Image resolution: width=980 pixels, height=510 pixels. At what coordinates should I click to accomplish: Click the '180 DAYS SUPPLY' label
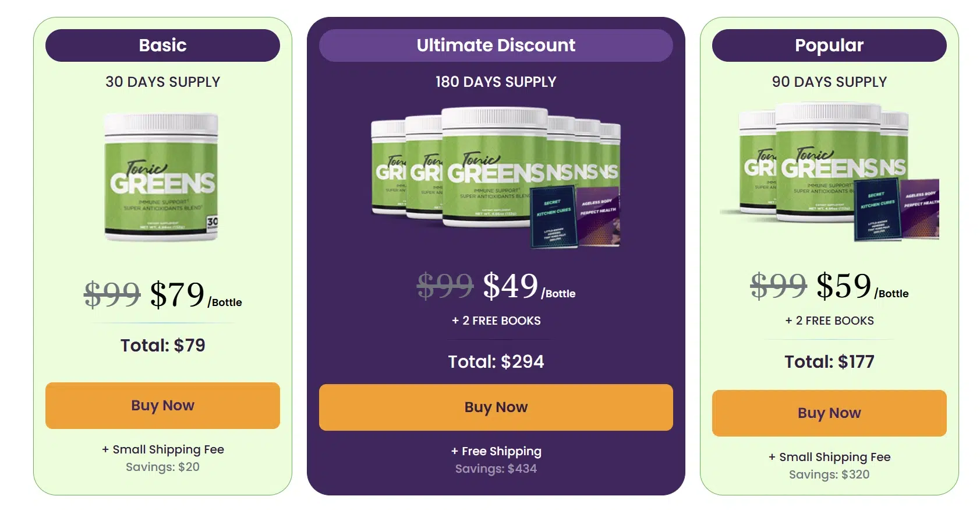496,82
